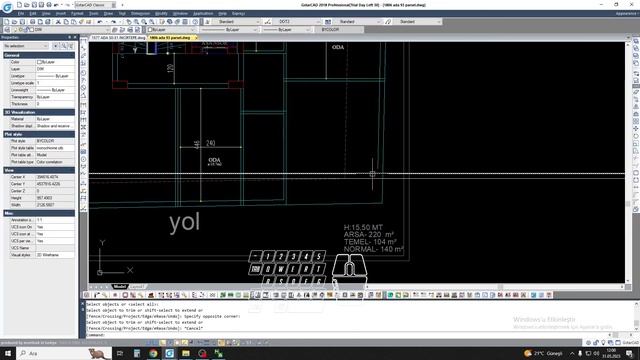
Task: Click the Save icon in standard toolbar
Action: point(22,22)
